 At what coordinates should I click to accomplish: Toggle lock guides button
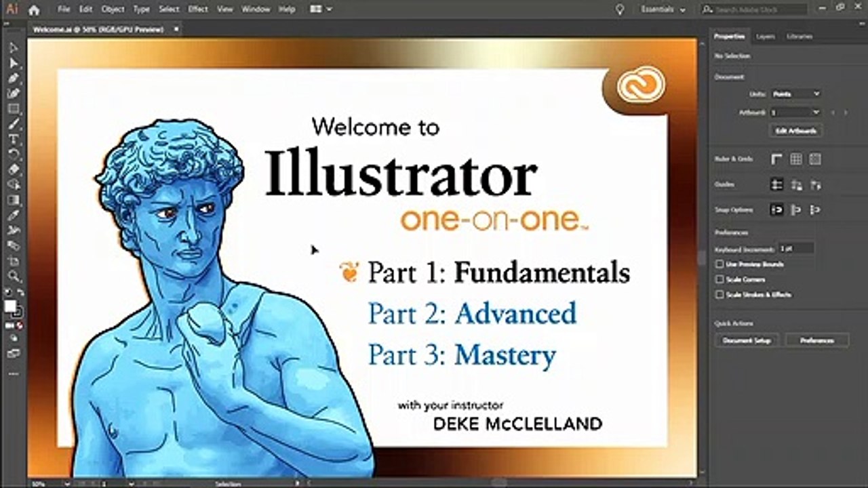796,184
